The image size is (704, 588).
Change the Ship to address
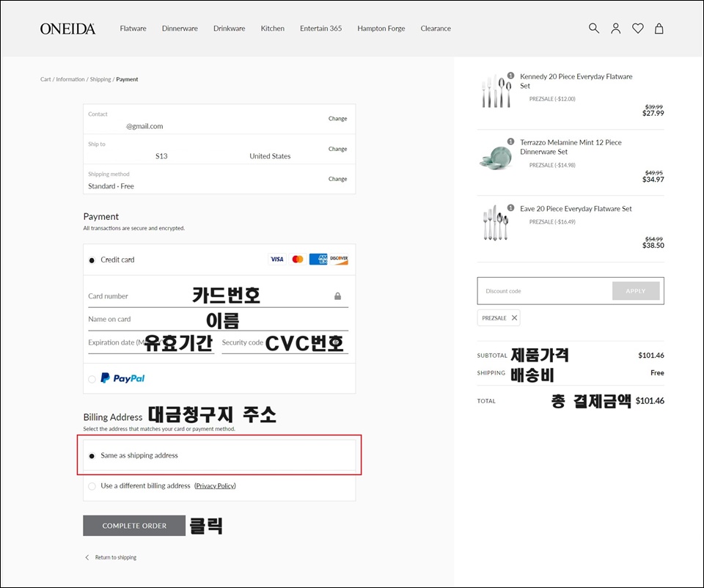click(337, 149)
